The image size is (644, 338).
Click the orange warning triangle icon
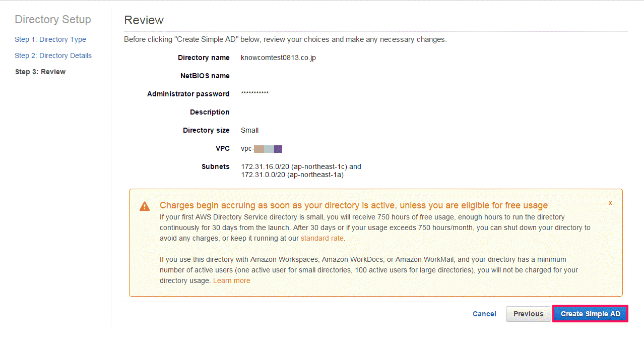click(145, 206)
